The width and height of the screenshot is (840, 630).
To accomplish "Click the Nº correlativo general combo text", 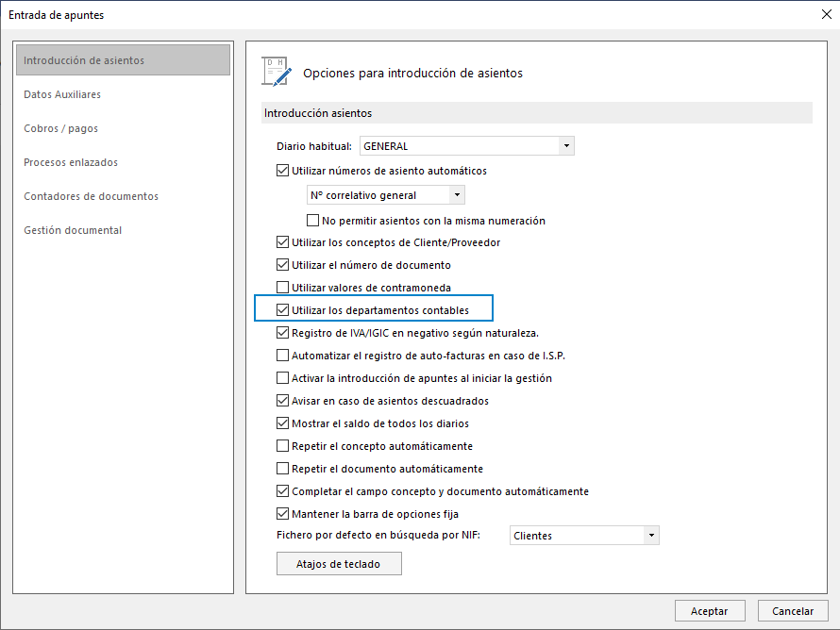I will point(363,195).
